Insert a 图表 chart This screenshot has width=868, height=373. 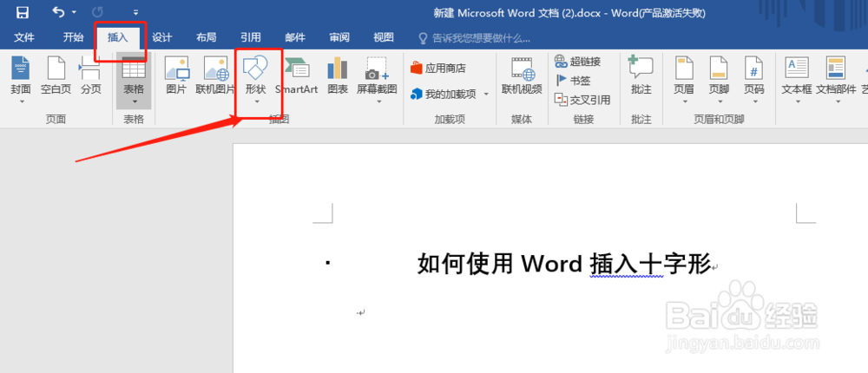pyautogui.click(x=338, y=75)
